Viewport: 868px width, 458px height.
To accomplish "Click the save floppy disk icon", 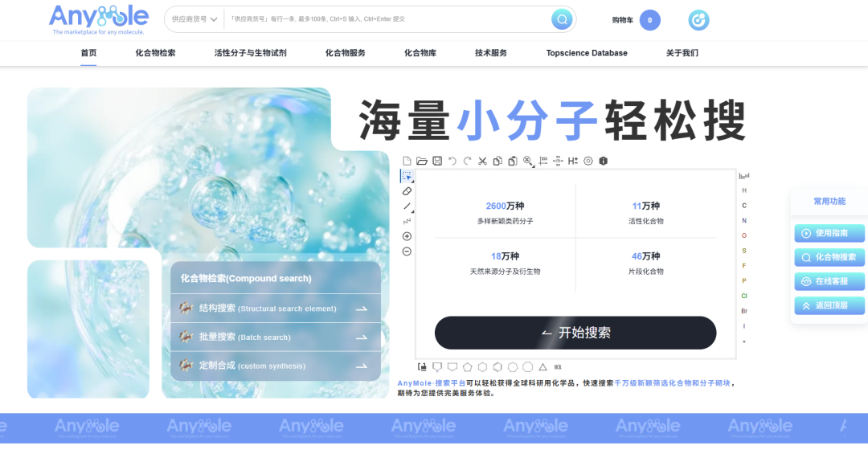I will (x=437, y=161).
